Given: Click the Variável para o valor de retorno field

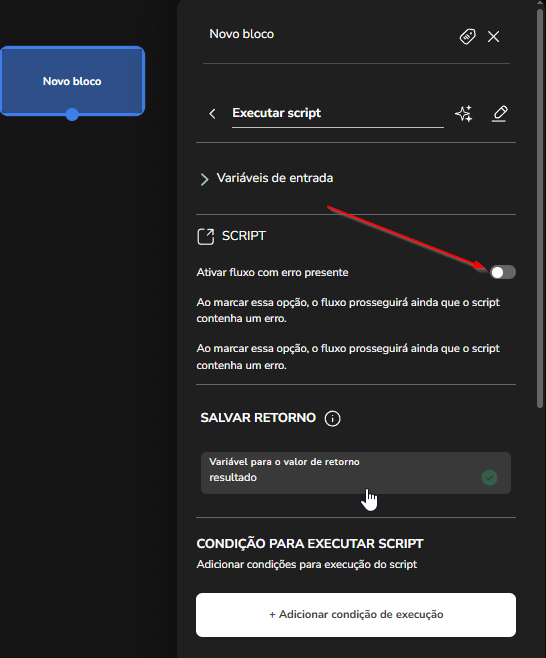Looking at the screenshot, I should [356, 473].
